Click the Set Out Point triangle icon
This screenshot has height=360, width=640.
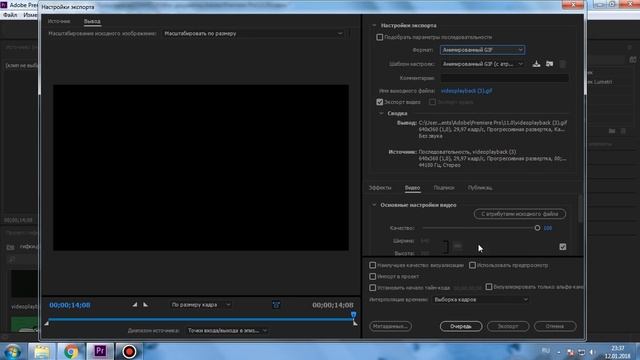pos(146,305)
